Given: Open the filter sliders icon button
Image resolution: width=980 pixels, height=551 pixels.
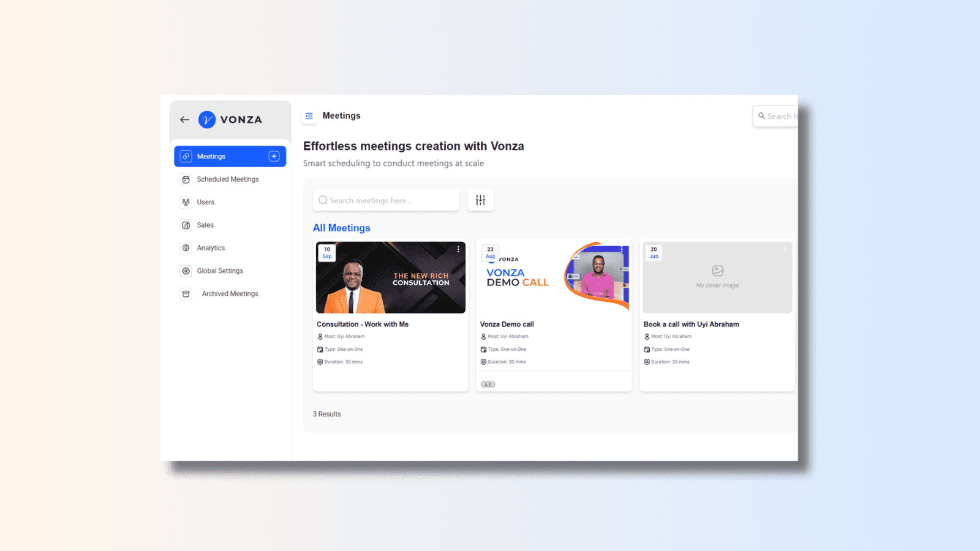Looking at the screenshot, I should click(480, 200).
